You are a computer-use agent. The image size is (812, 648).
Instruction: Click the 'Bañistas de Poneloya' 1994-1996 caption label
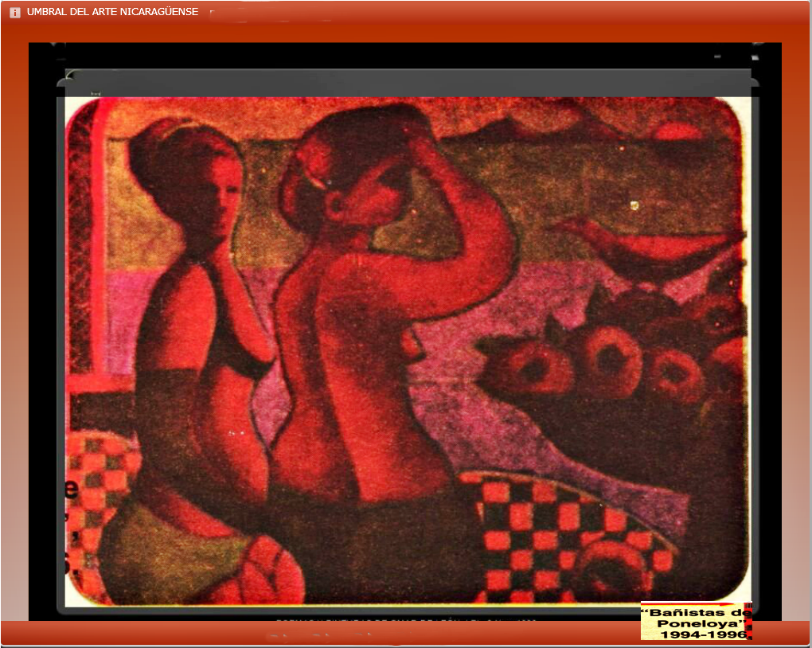click(x=696, y=621)
